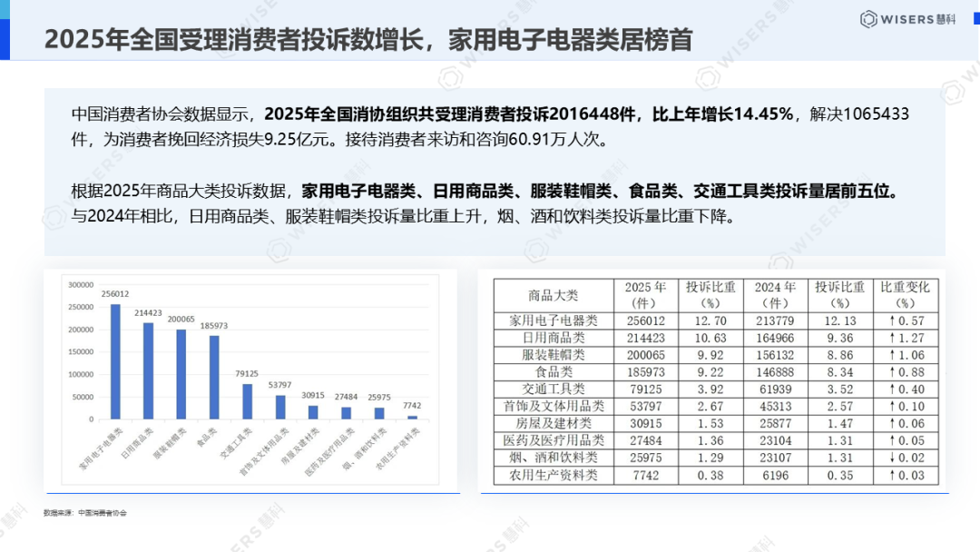Click the 商品大类 table header cell

(553, 295)
